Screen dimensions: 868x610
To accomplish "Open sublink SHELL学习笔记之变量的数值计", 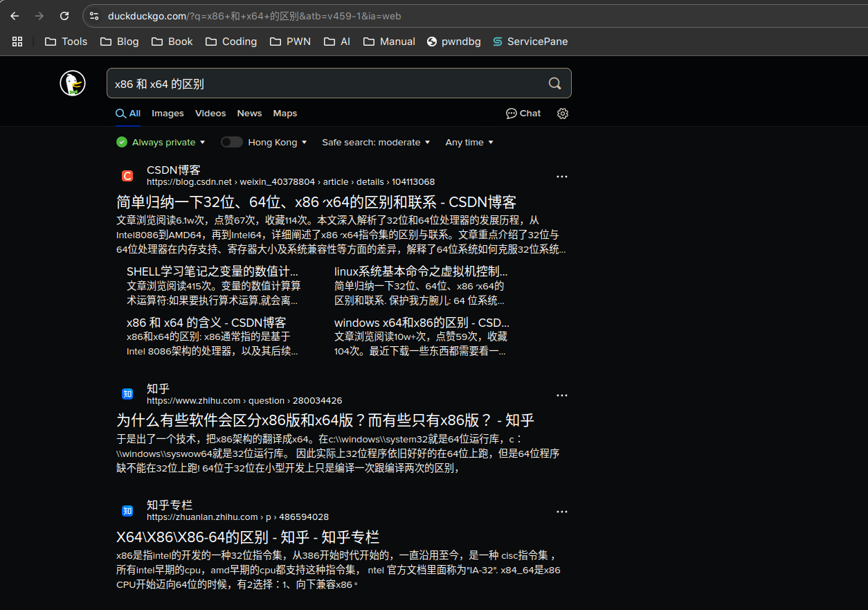I will (x=213, y=271).
